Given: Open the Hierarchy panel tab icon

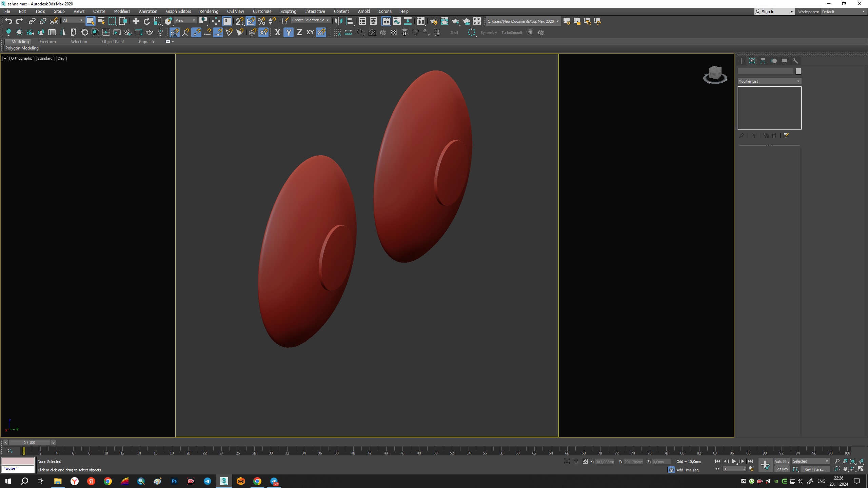Looking at the screenshot, I should tap(763, 61).
